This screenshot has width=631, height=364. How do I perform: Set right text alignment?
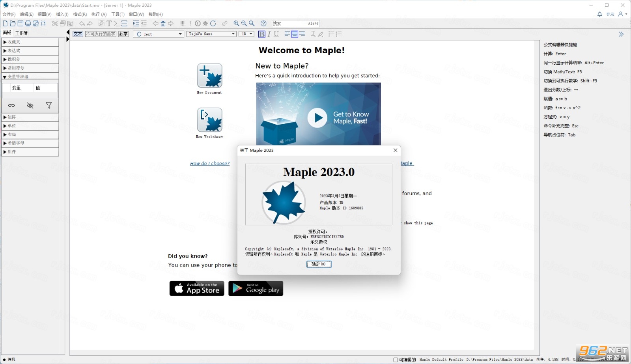click(x=302, y=34)
